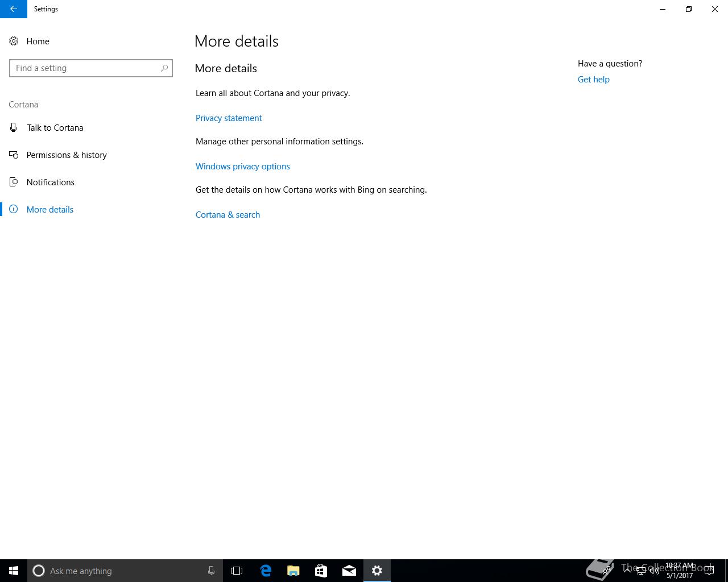Restore down the Settings window

click(689, 9)
